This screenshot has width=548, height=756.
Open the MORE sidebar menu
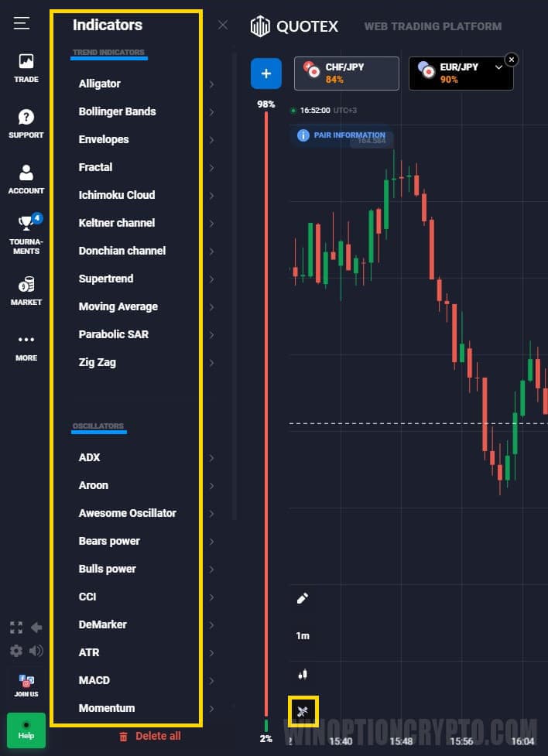[26, 346]
